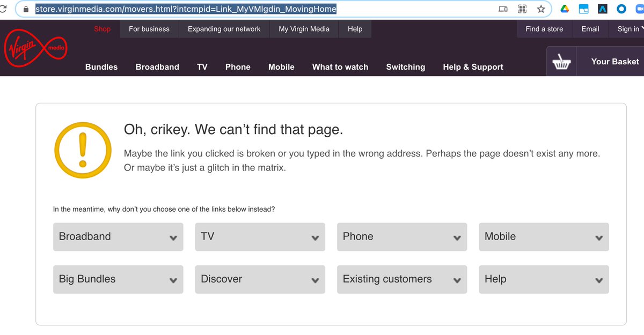Open the Google Drive extension icon
The width and height of the screenshot is (644, 335).
(x=565, y=9)
